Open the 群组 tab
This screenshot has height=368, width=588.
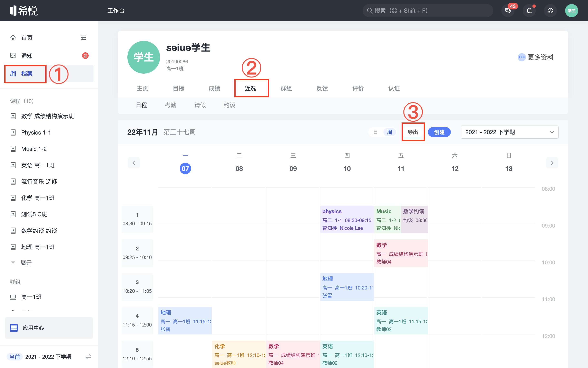[x=286, y=88]
